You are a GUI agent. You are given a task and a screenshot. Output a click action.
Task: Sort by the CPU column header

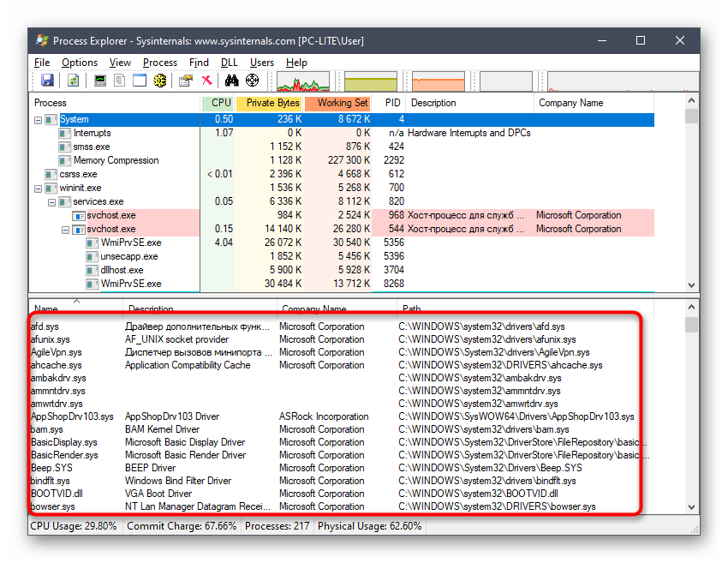coord(218,103)
